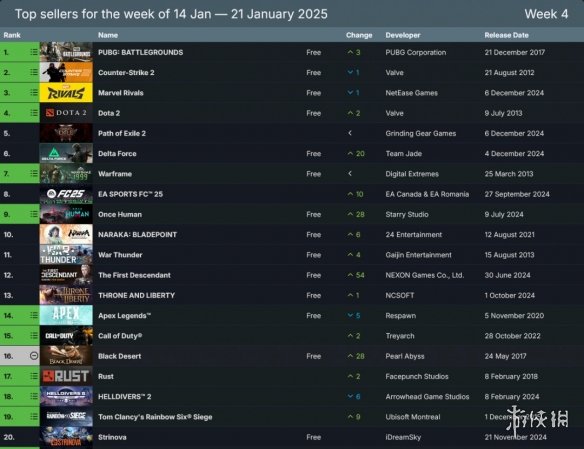Open the list icon in Rust row
584x449 pixels.
point(34,376)
